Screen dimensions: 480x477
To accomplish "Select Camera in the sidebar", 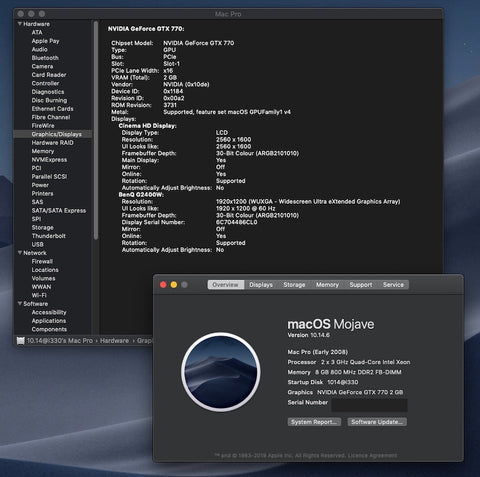I will click(x=42, y=66).
